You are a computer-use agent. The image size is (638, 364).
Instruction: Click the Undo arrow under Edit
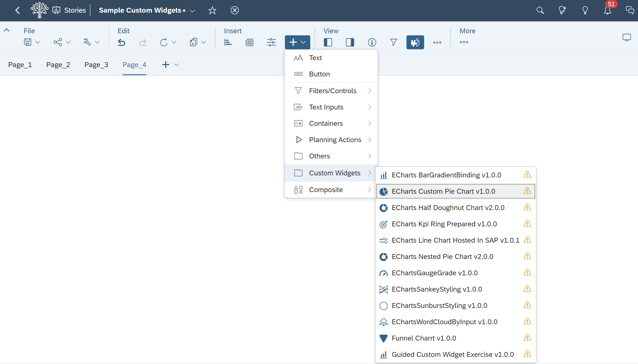point(122,42)
